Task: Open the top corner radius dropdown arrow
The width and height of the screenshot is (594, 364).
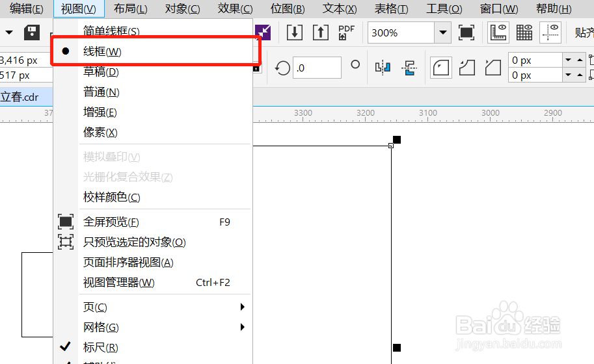Action: click(x=568, y=60)
